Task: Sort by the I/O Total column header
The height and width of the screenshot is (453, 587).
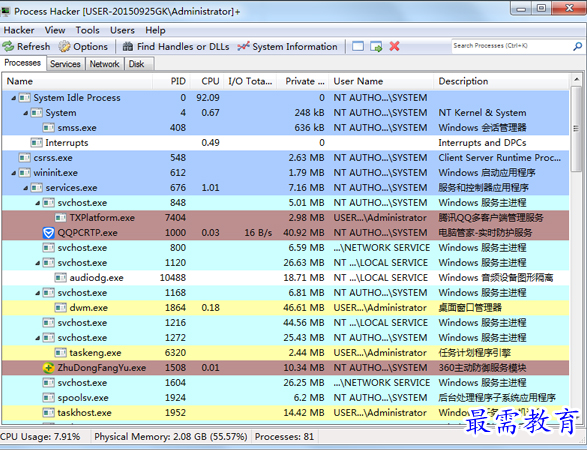Action: (250, 81)
